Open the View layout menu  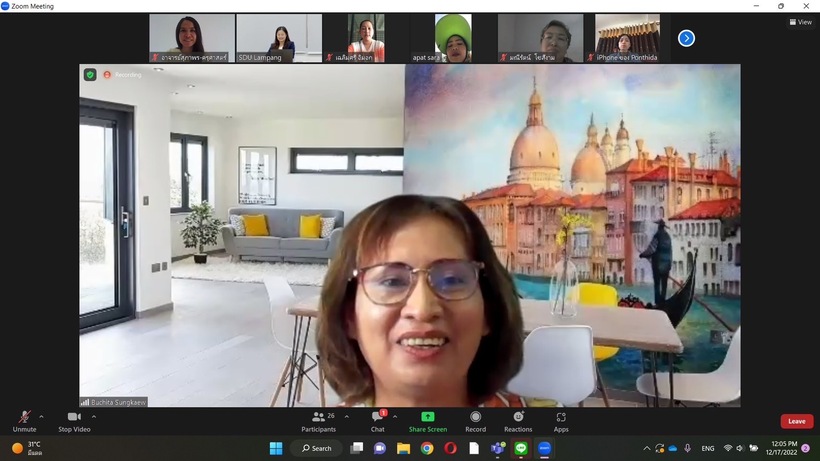801,22
